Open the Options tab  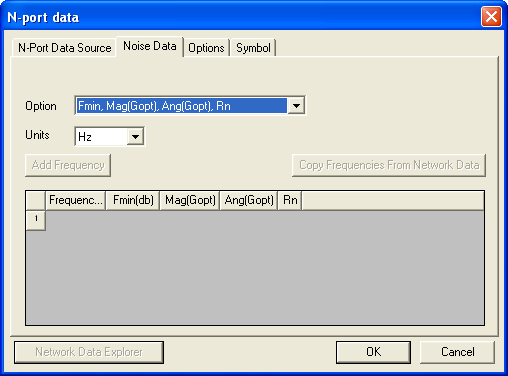(206, 48)
